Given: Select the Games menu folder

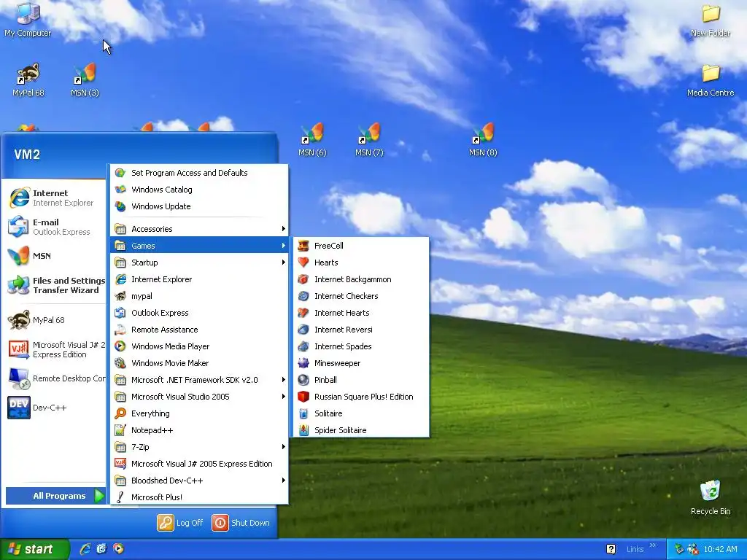Looking at the screenshot, I should coord(199,246).
